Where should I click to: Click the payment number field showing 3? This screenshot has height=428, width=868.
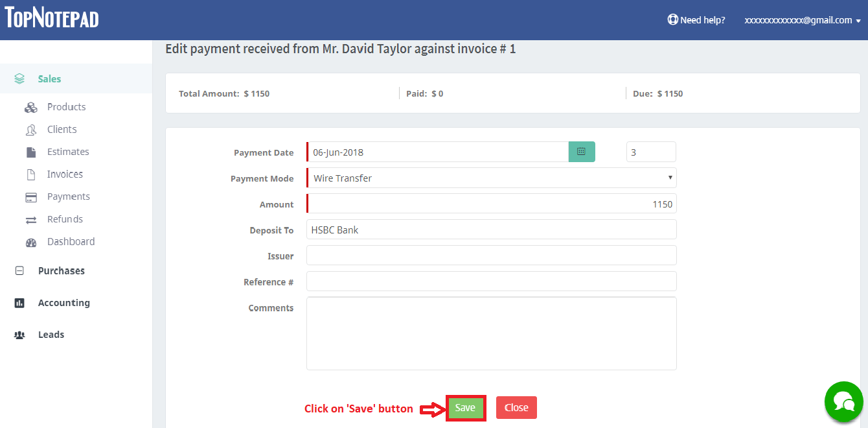click(x=651, y=152)
